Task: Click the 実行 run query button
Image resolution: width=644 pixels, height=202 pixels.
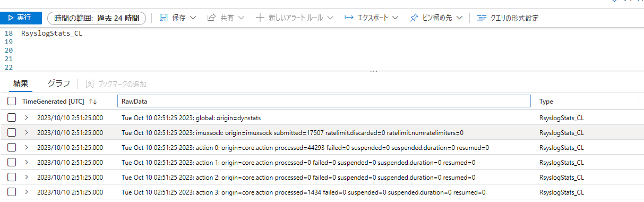Action: (x=21, y=18)
